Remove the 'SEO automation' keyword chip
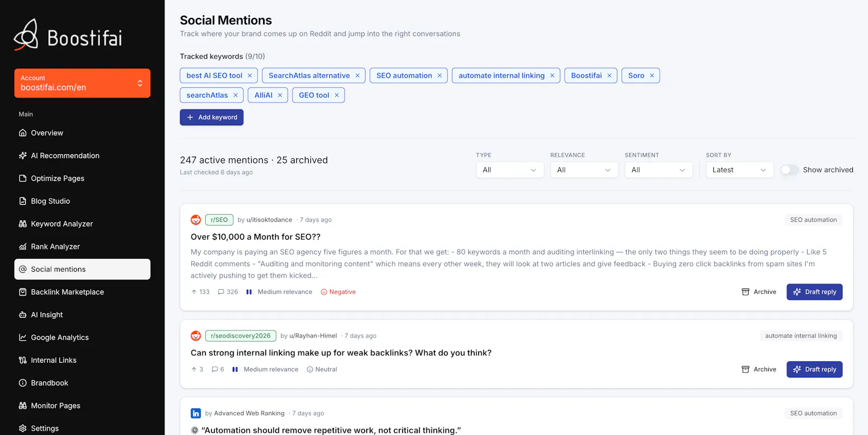The image size is (868, 435). [439, 75]
